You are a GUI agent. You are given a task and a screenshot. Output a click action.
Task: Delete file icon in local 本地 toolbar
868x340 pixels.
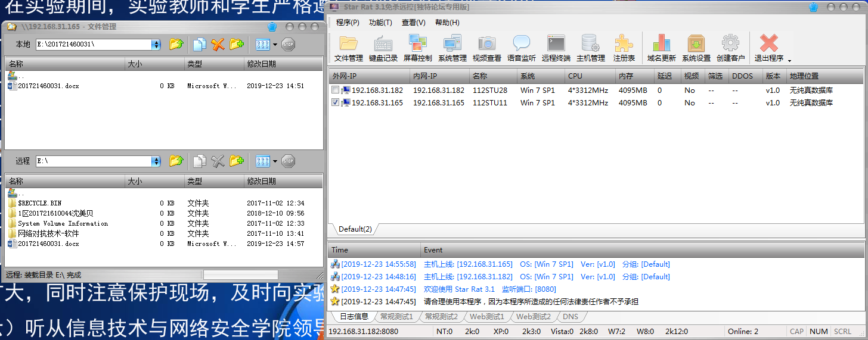pos(218,44)
